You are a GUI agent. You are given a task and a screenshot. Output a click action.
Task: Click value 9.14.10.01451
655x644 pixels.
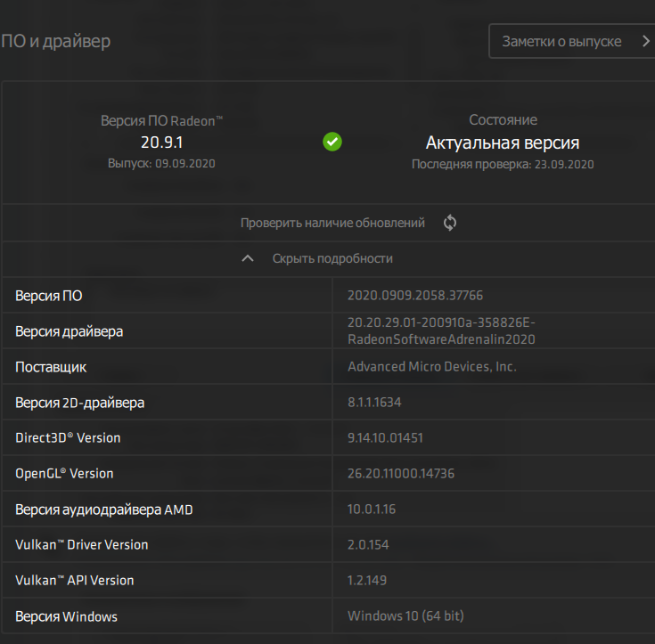[385, 437]
